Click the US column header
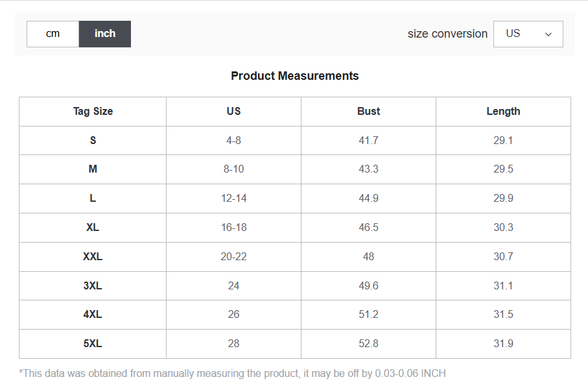This screenshot has height=388, width=588. (233, 111)
